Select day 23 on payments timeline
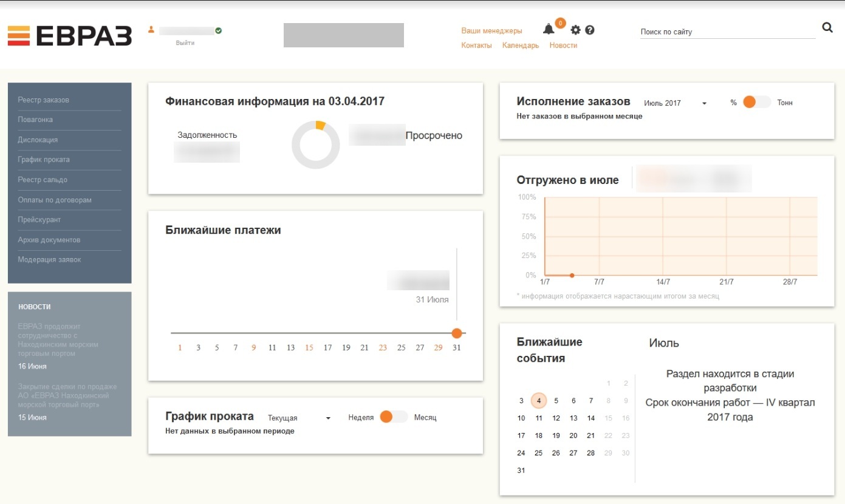 (x=383, y=348)
